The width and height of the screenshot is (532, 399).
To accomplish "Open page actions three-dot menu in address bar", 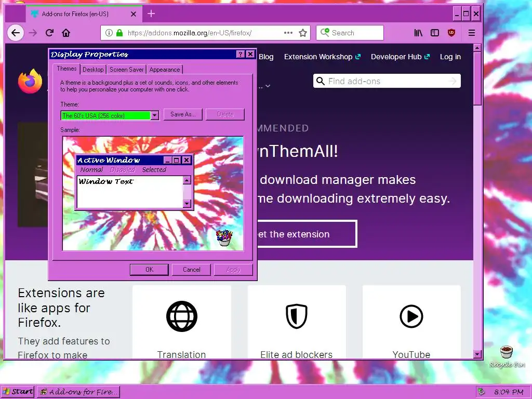I will (288, 33).
